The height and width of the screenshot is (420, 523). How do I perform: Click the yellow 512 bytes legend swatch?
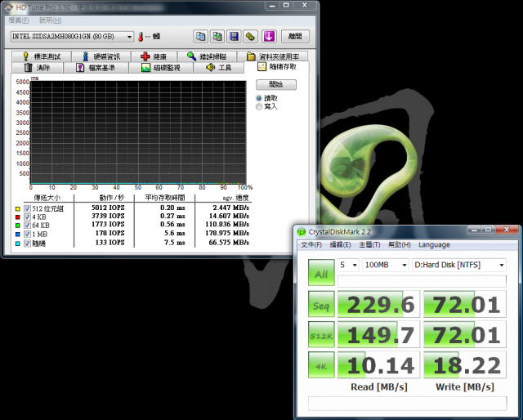[x=18, y=209]
